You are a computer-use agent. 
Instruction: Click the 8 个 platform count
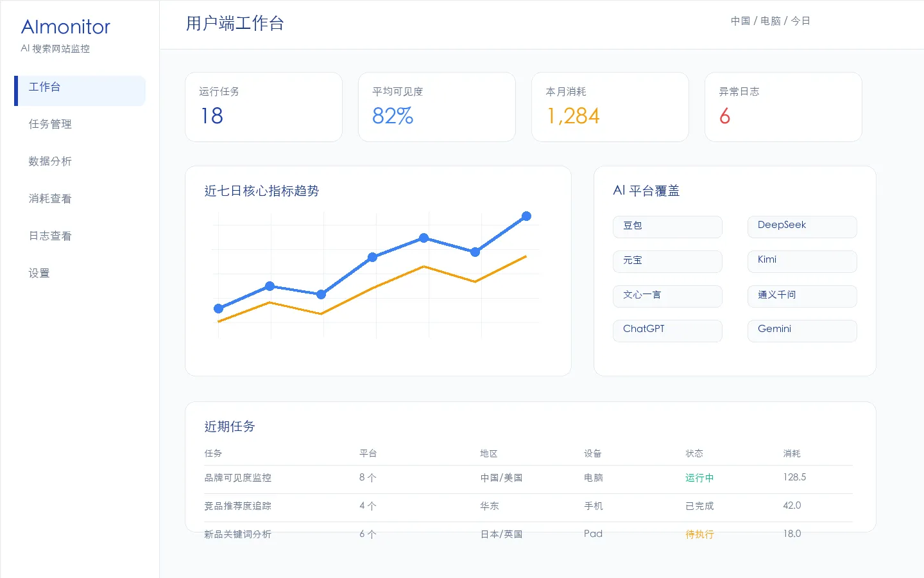click(368, 478)
